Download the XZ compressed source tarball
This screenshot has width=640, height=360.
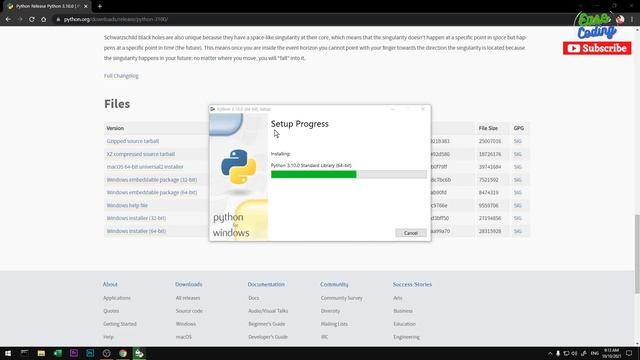click(x=141, y=154)
